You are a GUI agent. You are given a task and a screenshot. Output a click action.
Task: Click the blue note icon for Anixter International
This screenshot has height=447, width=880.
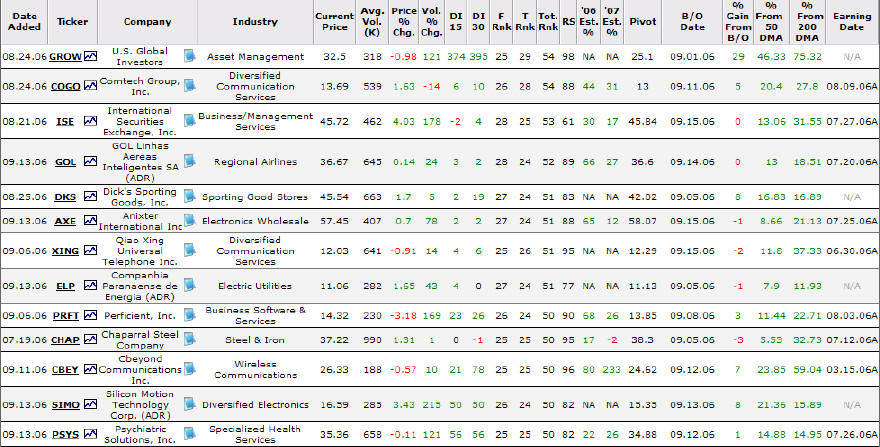[x=190, y=220]
